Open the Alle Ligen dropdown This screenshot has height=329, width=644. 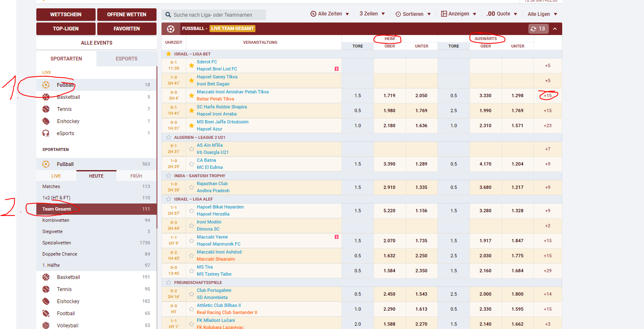coord(542,14)
